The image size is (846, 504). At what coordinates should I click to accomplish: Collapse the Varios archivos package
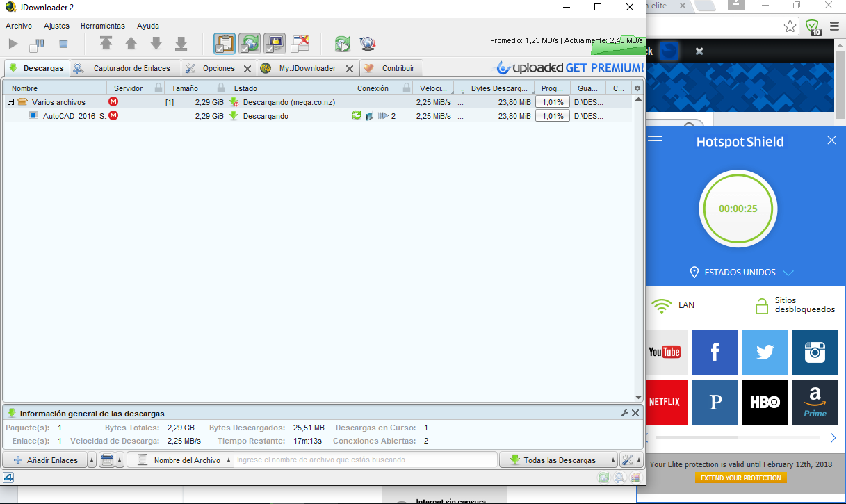pyautogui.click(x=10, y=102)
